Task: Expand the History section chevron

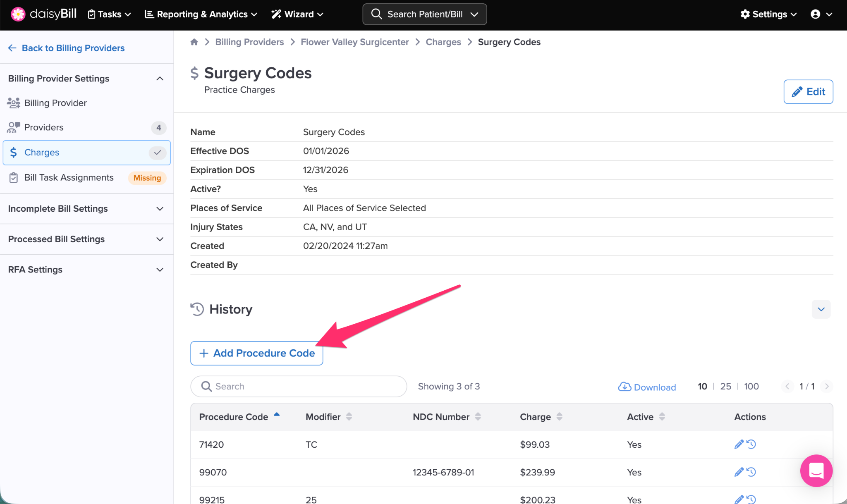Action: [821, 309]
